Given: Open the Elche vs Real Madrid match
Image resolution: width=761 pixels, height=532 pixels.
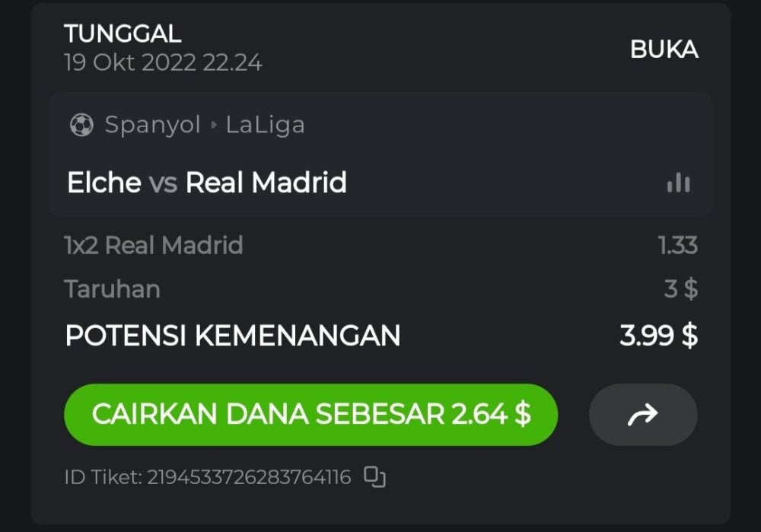Looking at the screenshot, I should click(x=207, y=183).
